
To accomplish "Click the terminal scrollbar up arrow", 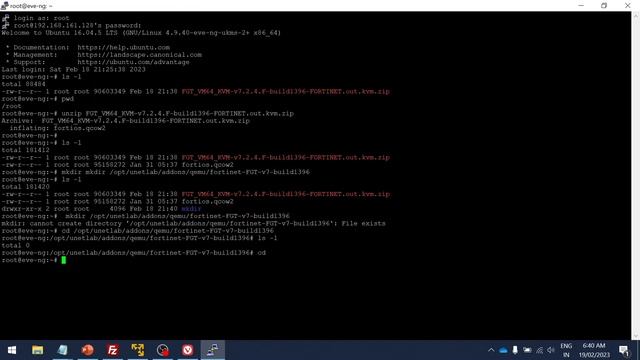I will (x=636, y=15).
